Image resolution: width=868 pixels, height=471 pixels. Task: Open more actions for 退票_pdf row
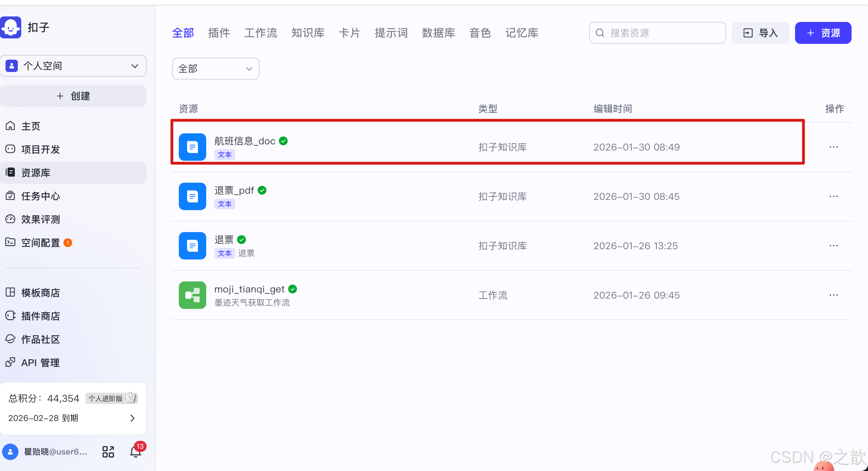point(833,196)
